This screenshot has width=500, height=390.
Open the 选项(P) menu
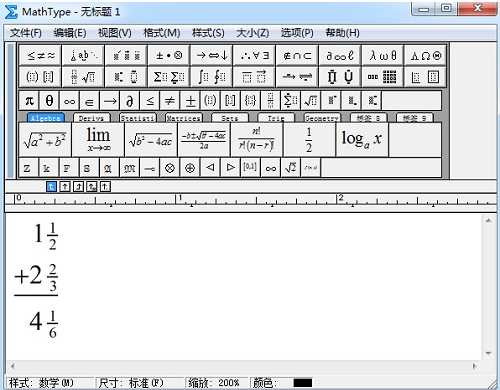point(297,33)
